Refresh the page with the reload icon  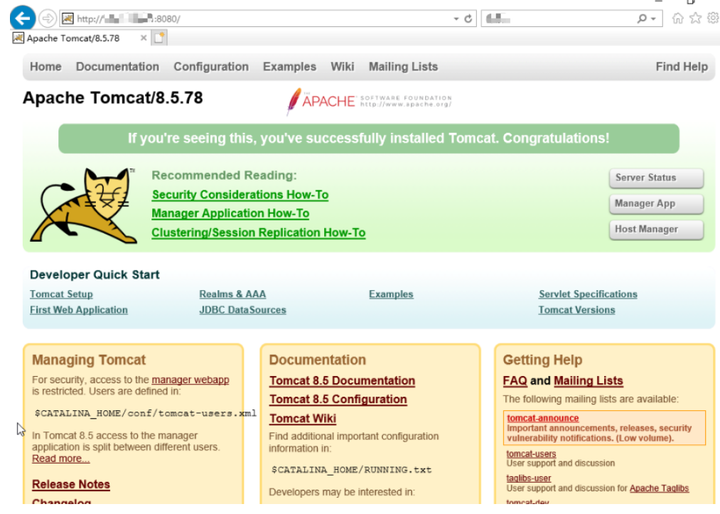click(468, 19)
